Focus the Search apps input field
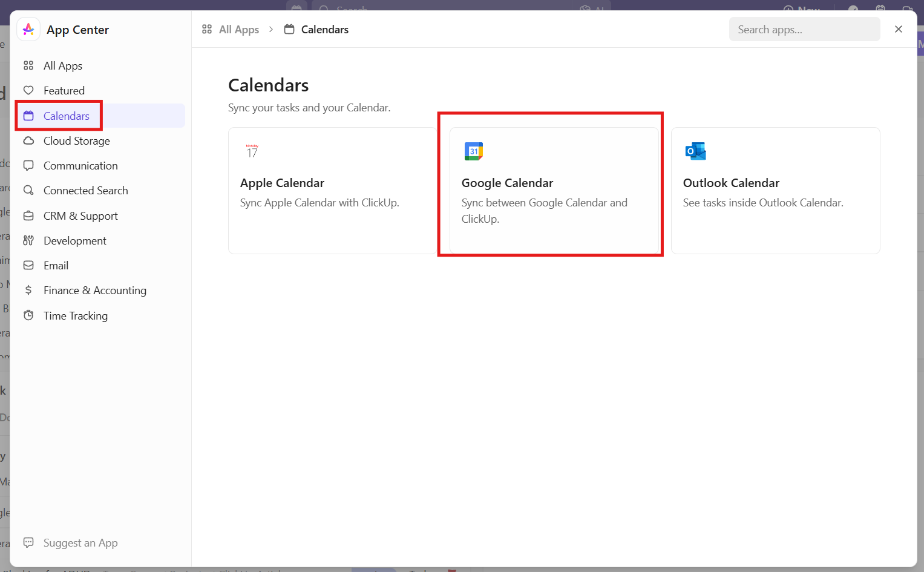Image resolution: width=924 pixels, height=572 pixels. pos(804,30)
